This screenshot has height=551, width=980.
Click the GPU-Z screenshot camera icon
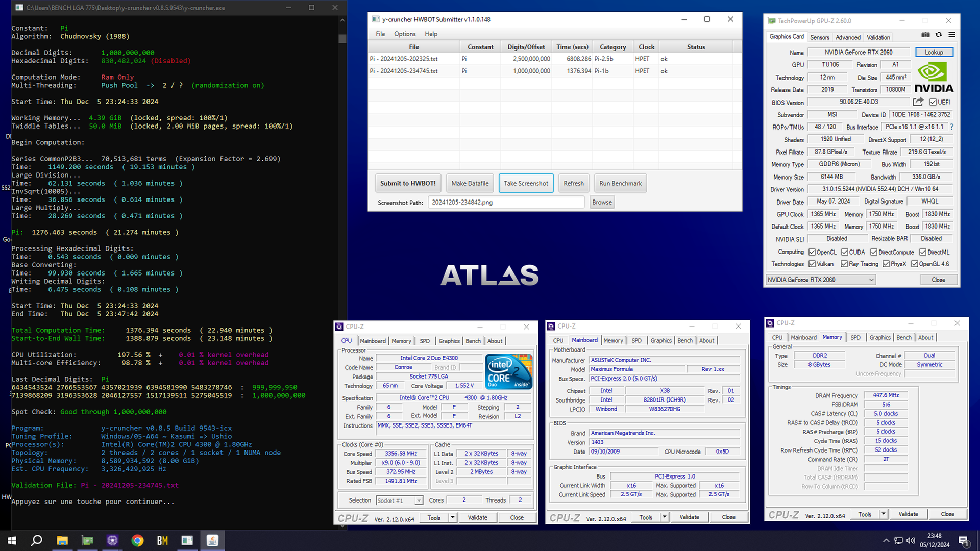pyautogui.click(x=925, y=35)
